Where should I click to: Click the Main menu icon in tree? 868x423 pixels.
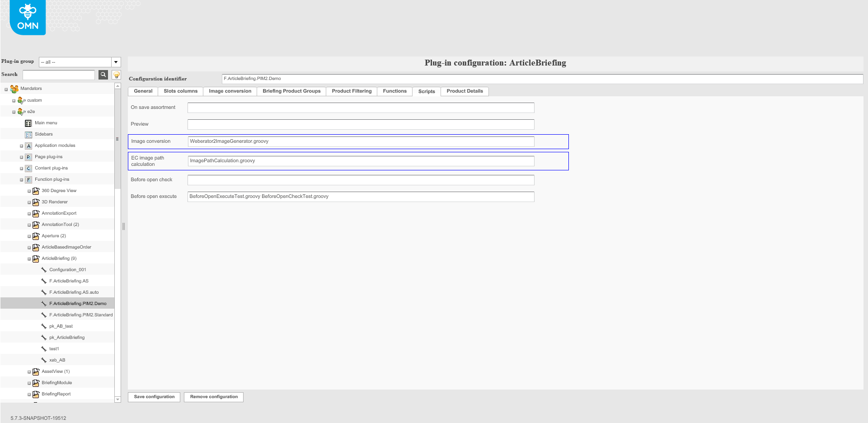(x=28, y=123)
